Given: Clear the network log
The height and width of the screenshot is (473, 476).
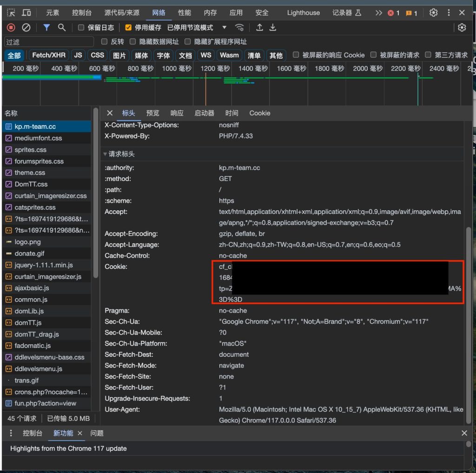Looking at the screenshot, I should point(26,27).
